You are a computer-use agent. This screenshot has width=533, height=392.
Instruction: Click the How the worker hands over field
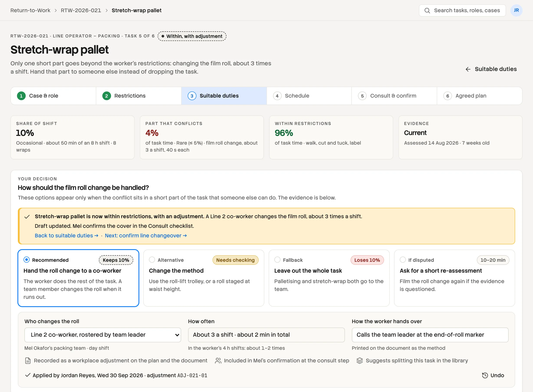point(430,335)
